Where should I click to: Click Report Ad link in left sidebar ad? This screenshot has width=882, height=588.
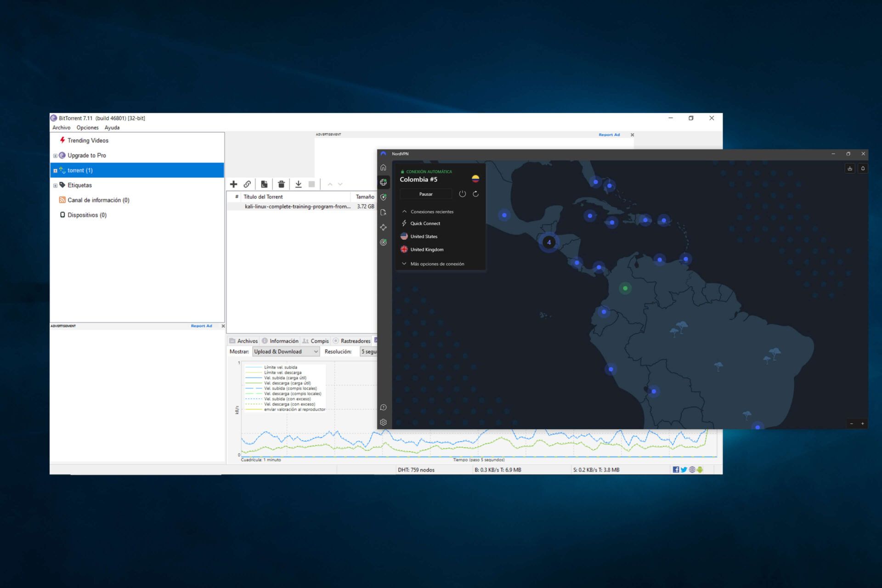[x=202, y=326]
